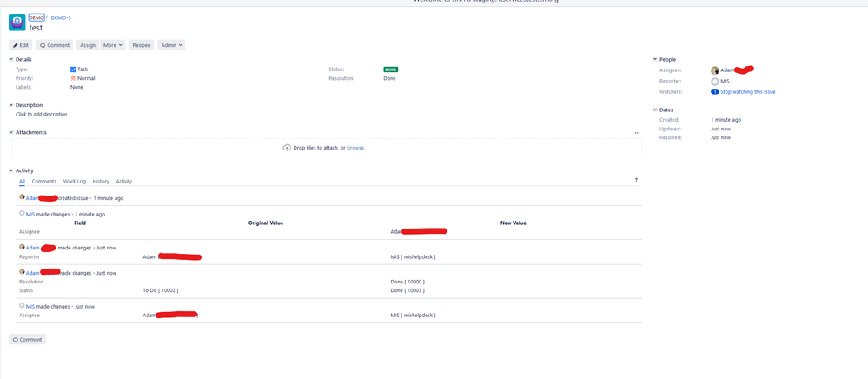Image resolution: width=868 pixels, height=379 pixels.
Task: Open the attachments ellipsis options menu
Action: 637,133
